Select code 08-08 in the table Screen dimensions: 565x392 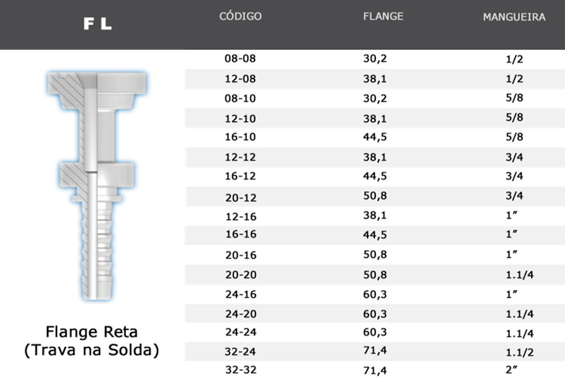pos(240,59)
